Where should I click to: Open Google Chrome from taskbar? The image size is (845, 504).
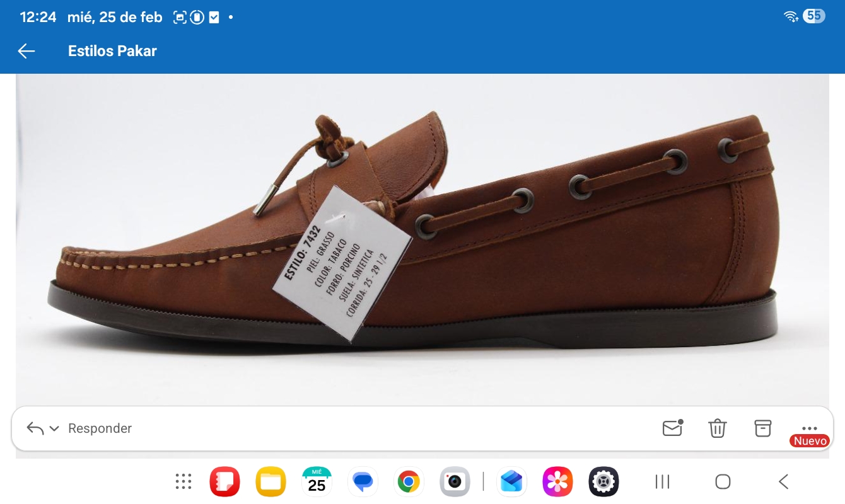tap(409, 482)
